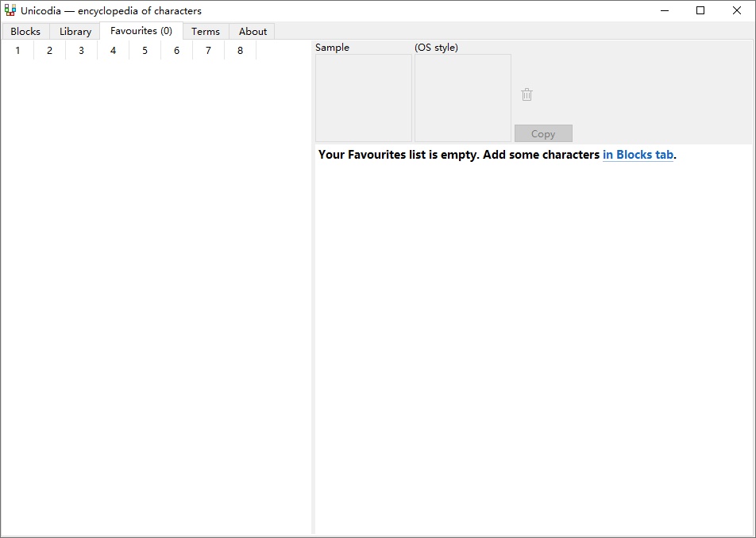Select column header 2 in favourites grid
Image resolution: width=756 pixels, height=538 pixels.
point(49,51)
